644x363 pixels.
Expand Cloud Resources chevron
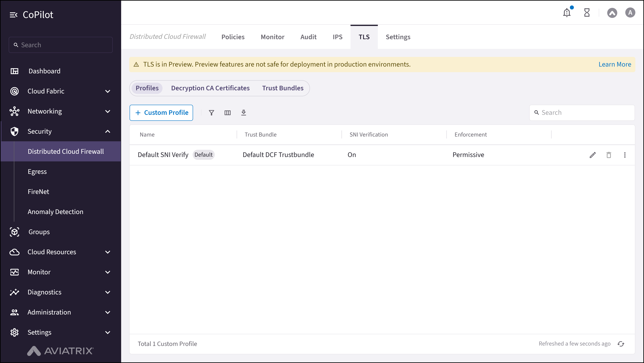point(108,252)
